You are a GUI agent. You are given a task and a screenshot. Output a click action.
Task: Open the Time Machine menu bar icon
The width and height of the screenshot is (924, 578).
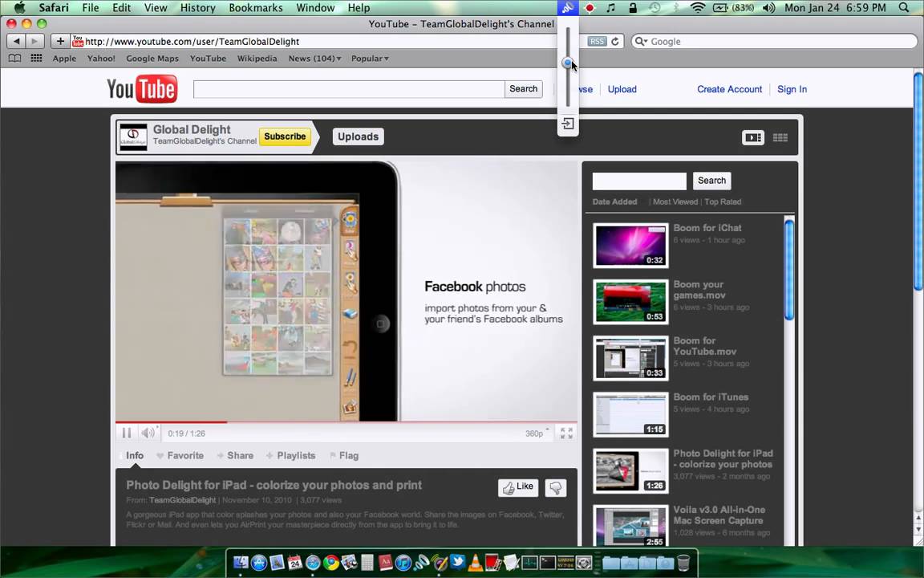pyautogui.click(x=654, y=8)
